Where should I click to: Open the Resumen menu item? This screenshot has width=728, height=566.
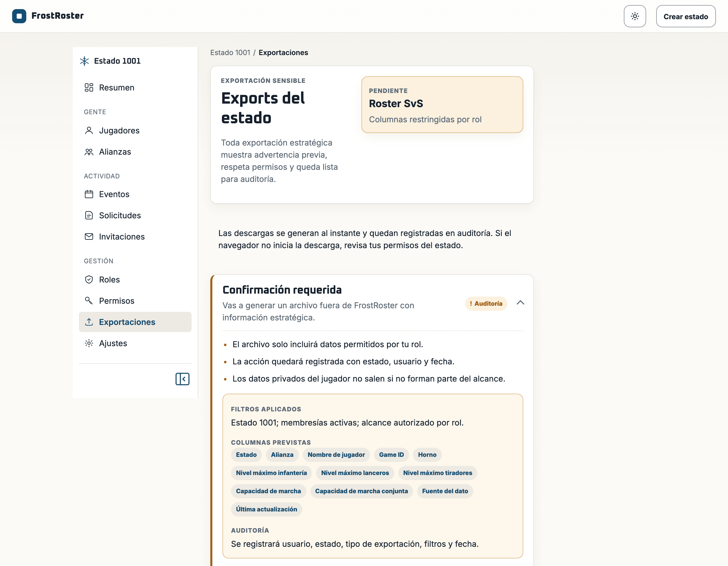coord(135,88)
